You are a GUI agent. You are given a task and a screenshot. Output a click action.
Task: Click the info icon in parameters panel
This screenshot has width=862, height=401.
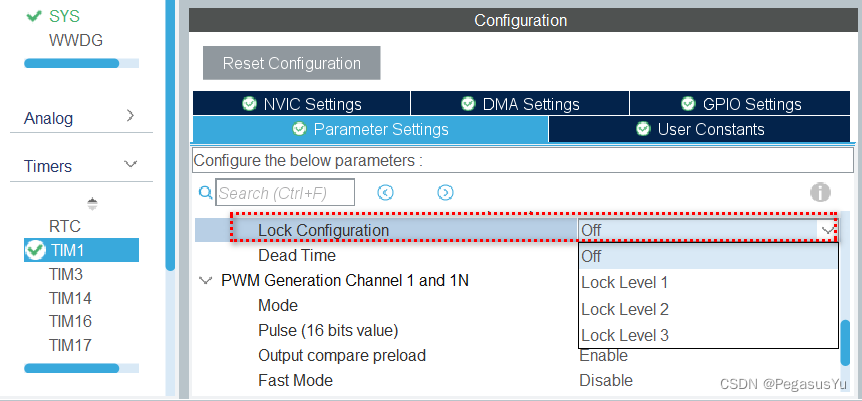[x=821, y=193]
